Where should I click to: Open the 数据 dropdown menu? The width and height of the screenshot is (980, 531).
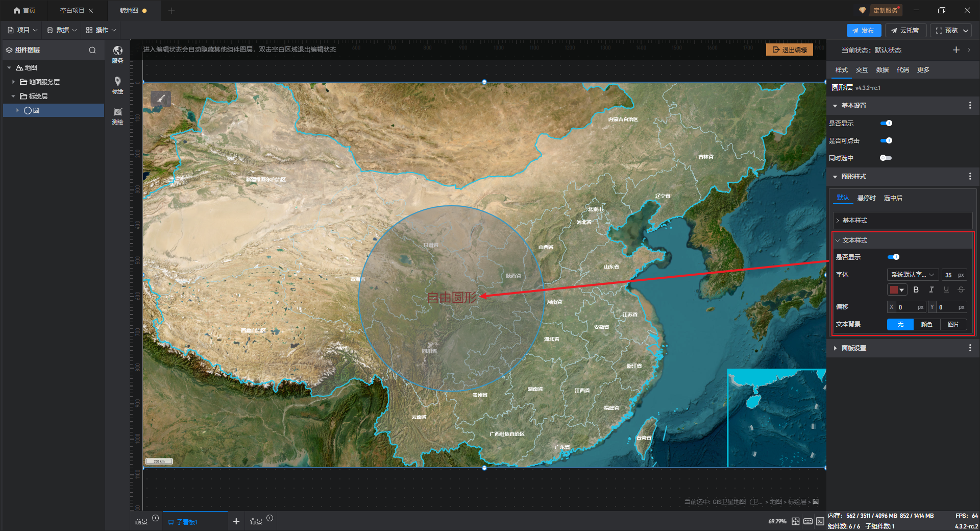click(x=62, y=30)
